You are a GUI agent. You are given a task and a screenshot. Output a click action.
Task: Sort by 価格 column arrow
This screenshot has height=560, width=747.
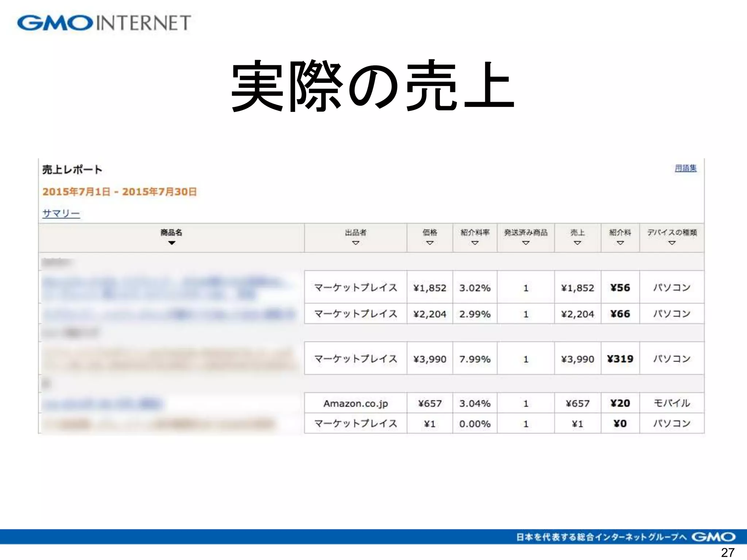click(x=430, y=243)
